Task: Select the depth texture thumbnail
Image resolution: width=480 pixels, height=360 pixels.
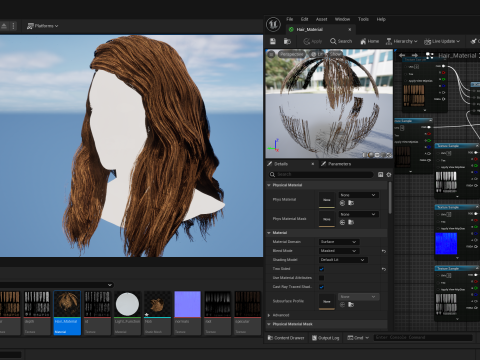Action: (37, 313)
